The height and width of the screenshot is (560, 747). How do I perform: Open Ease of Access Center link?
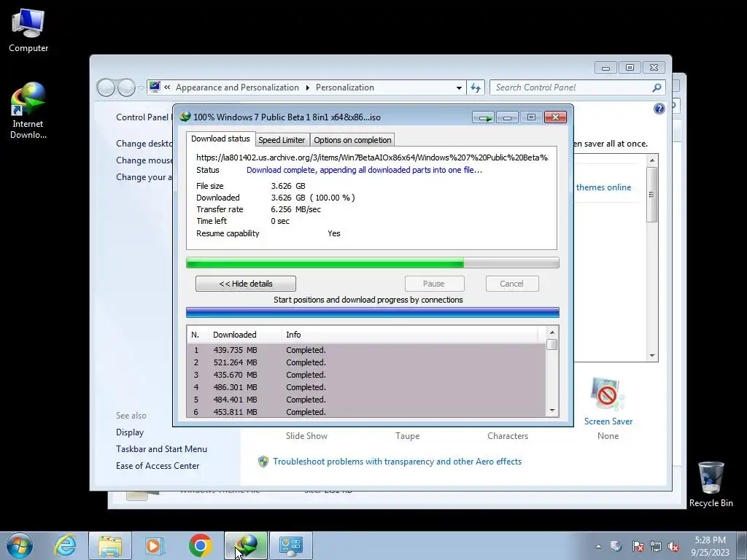[x=158, y=466]
